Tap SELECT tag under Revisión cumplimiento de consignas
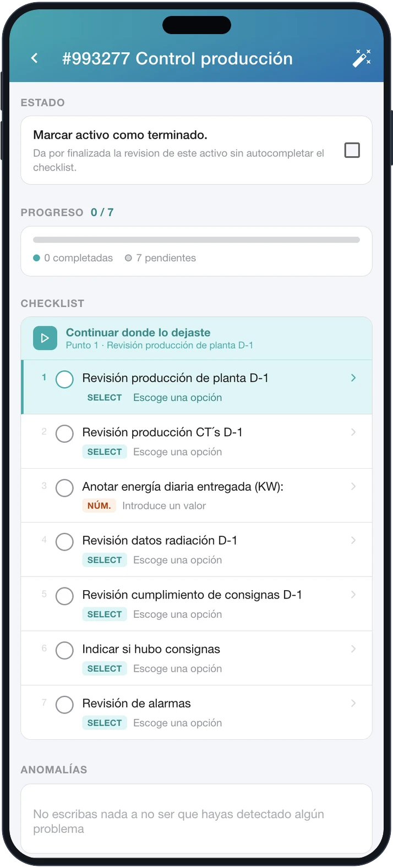Viewport: 393px width, 868px height. tap(105, 614)
